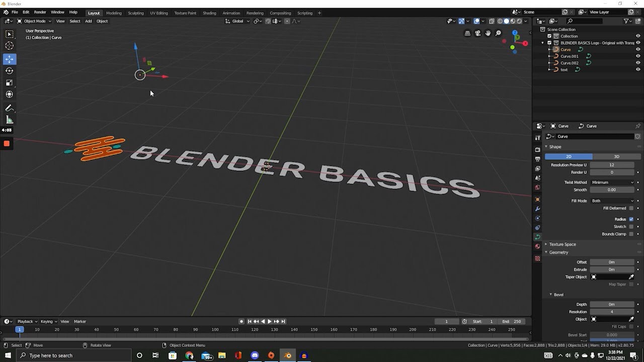Open the Object properties tab
The width and height of the screenshot is (644, 362).
(x=537, y=200)
